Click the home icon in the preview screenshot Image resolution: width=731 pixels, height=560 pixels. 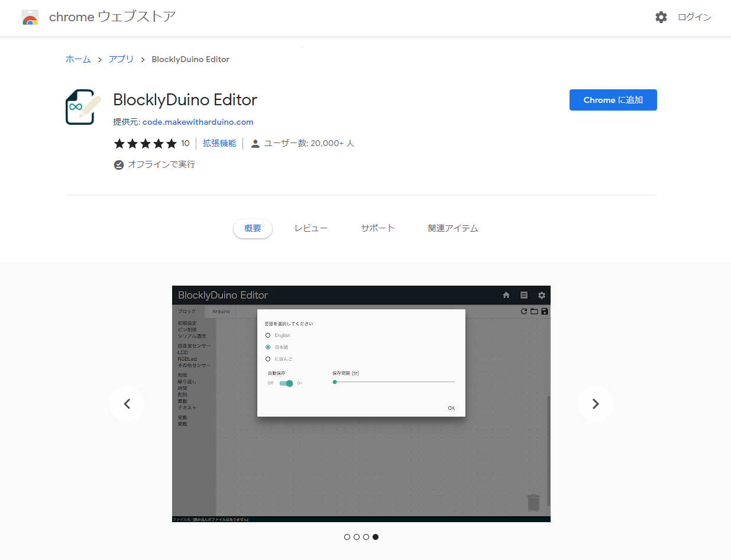[506, 295]
